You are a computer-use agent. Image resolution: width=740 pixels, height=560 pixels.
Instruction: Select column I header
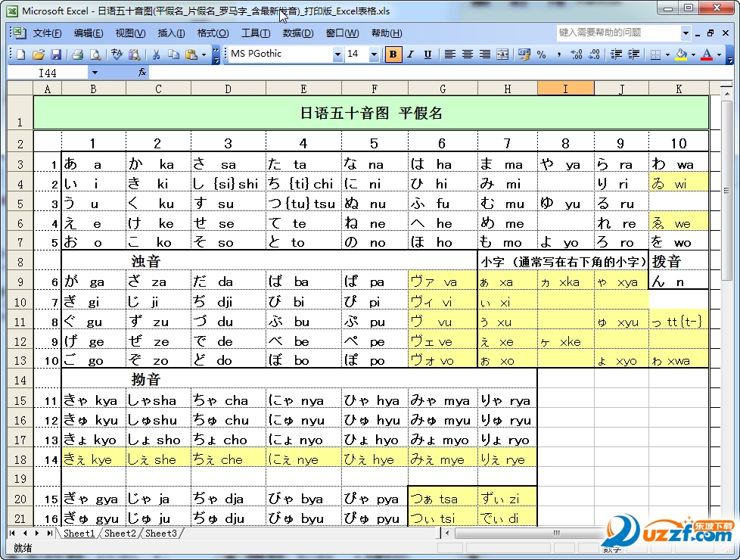point(565,89)
